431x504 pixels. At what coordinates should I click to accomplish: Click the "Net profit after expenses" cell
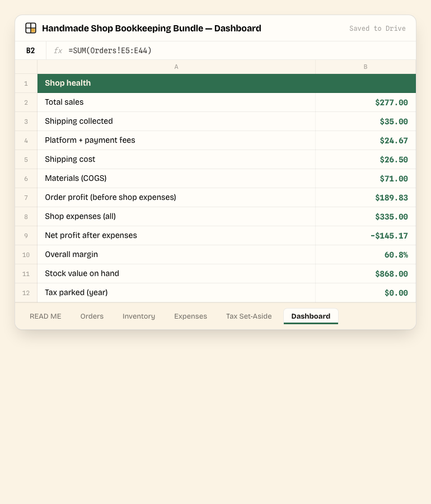pos(176,236)
